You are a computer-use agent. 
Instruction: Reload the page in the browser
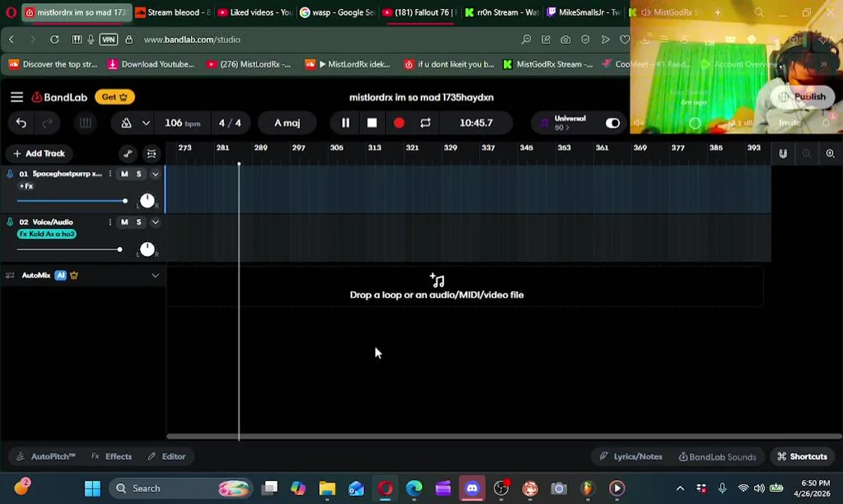[x=54, y=40]
